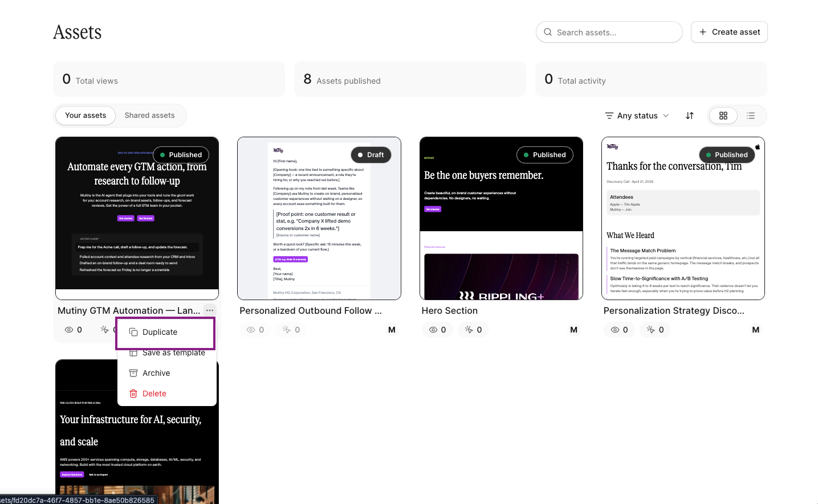Click the Assets page heading
Screen dimensions: 818x504
(x=78, y=32)
